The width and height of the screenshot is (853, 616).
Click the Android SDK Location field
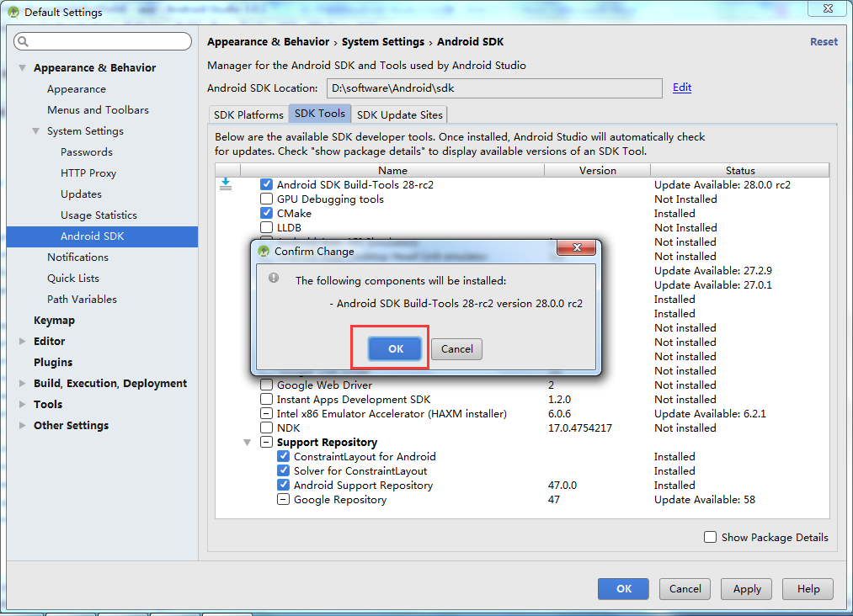494,88
